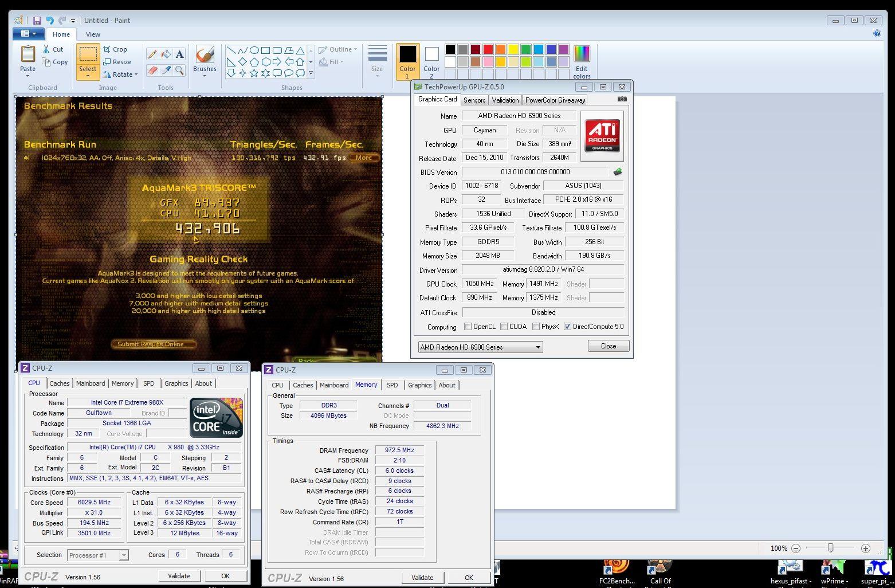Open Paint help question mark icon

[x=877, y=34]
